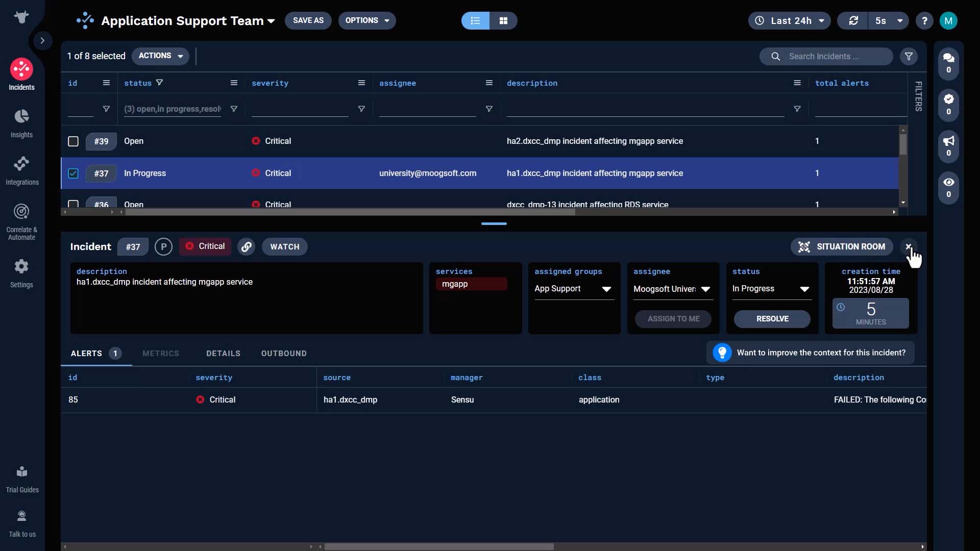
Task: Open Trial Guides in sidebar
Action: click(22, 480)
